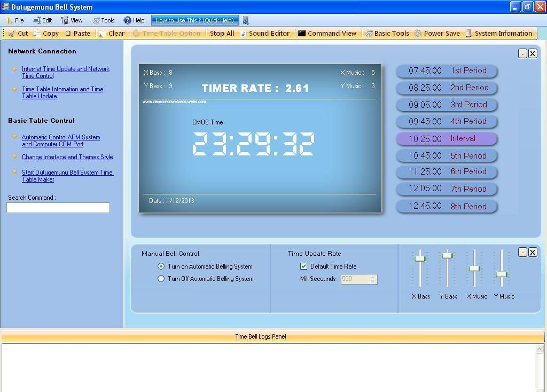Select the 09:45:00 4th Period entry

point(447,121)
